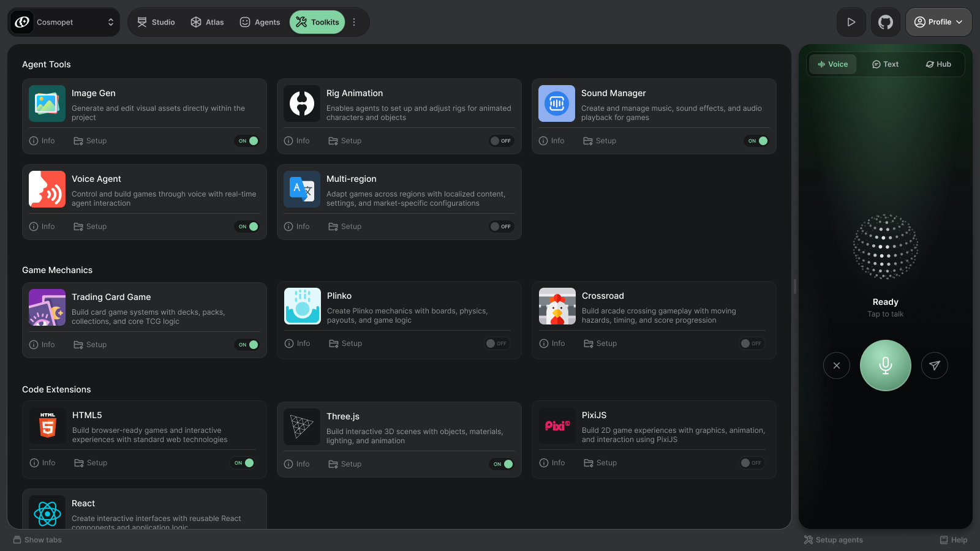Image resolution: width=980 pixels, height=551 pixels.
Task: Open Setup for Three.js
Action: 345,464
